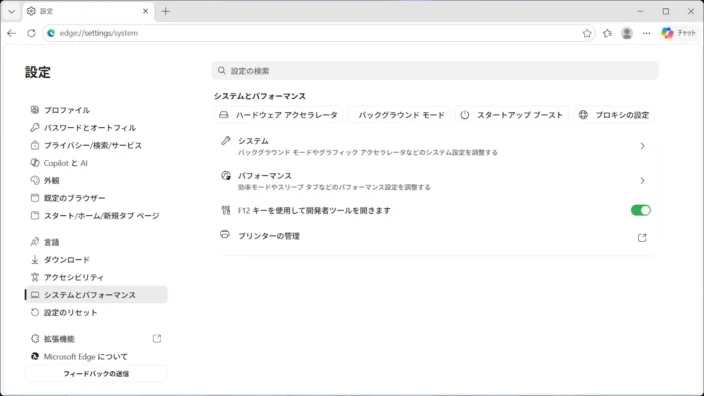Open Copilot チャット button
This screenshot has width=704, height=396.
[678, 33]
